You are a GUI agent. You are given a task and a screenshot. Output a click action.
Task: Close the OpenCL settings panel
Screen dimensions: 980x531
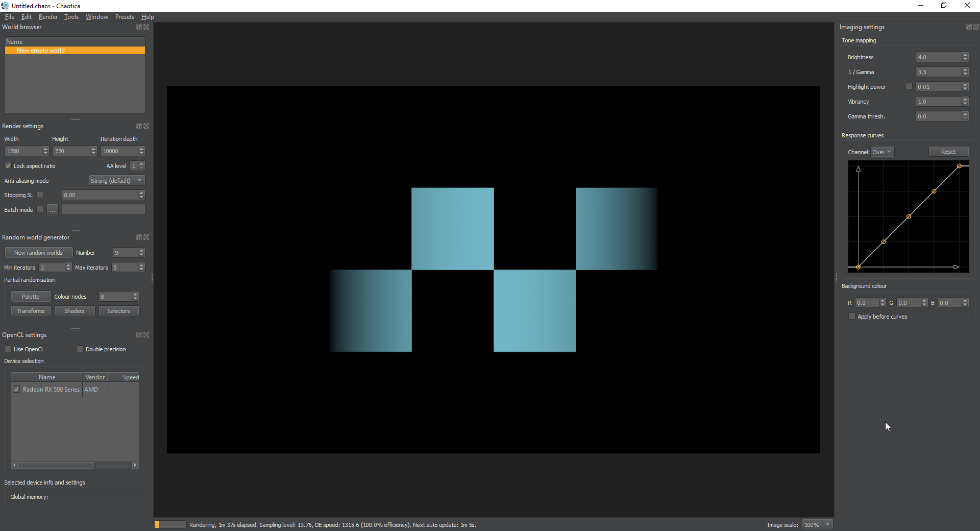pyautogui.click(x=146, y=335)
